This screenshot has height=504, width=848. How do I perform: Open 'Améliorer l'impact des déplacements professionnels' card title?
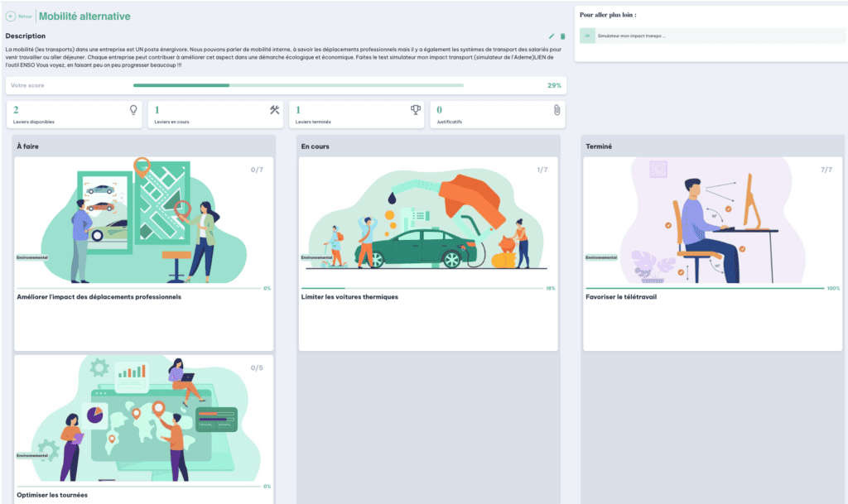[x=99, y=296]
